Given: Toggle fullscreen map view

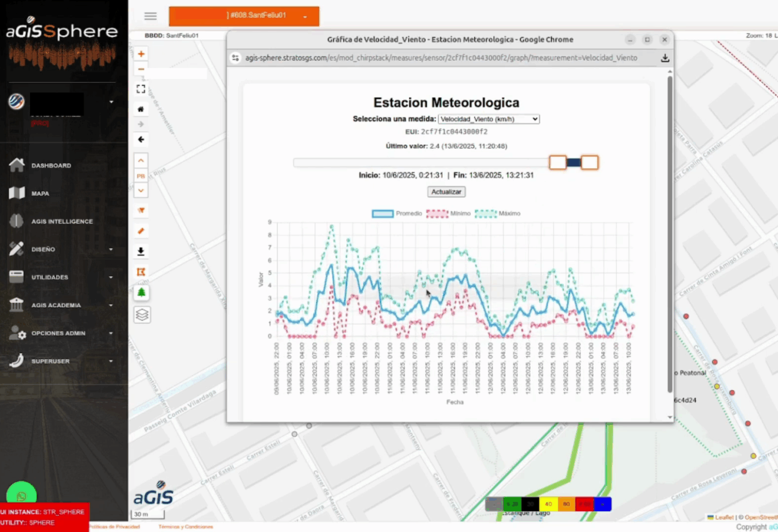Looking at the screenshot, I should coord(141,89).
